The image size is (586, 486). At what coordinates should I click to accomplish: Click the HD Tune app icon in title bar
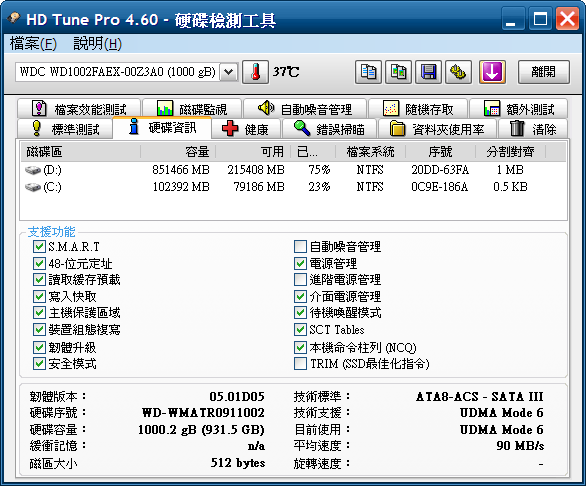point(14,18)
